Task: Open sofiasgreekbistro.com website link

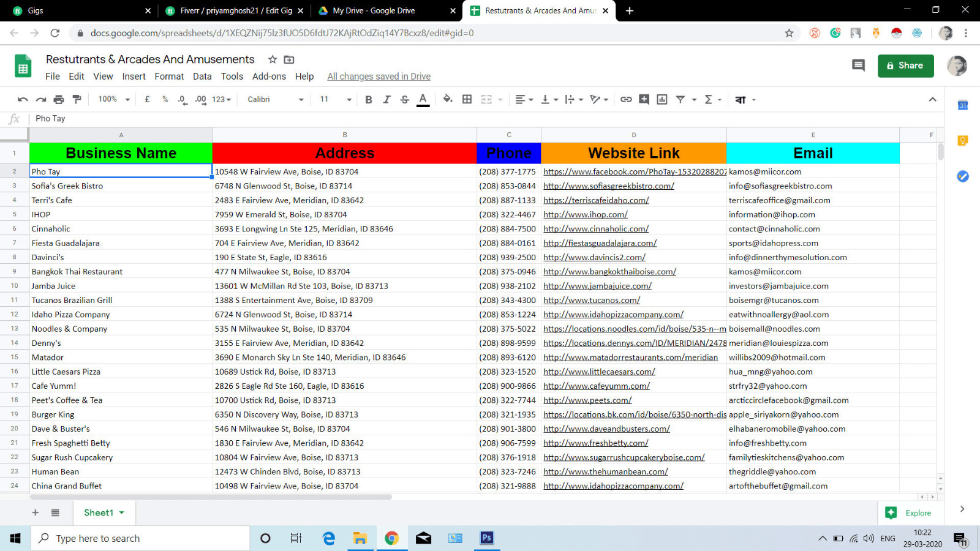Action: (609, 186)
